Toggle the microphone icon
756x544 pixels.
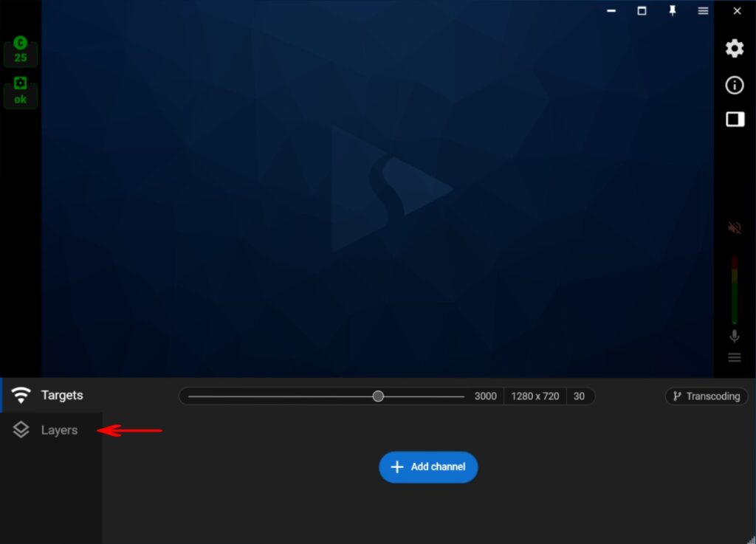coord(735,337)
